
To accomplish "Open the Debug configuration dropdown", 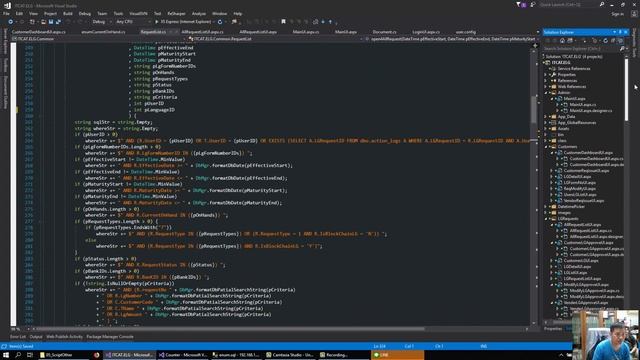I will (x=101, y=22).
